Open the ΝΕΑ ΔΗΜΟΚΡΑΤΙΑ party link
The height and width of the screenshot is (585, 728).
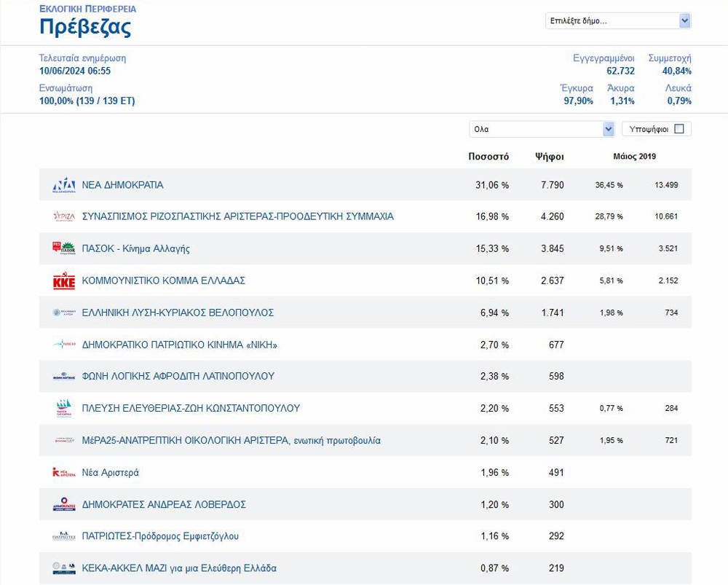click(122, 185)
